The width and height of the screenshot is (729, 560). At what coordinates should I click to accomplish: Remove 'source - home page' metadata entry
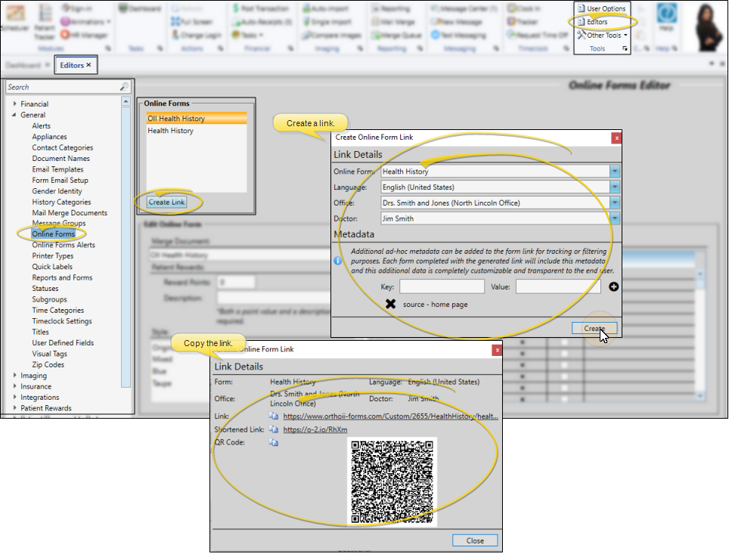391,304
